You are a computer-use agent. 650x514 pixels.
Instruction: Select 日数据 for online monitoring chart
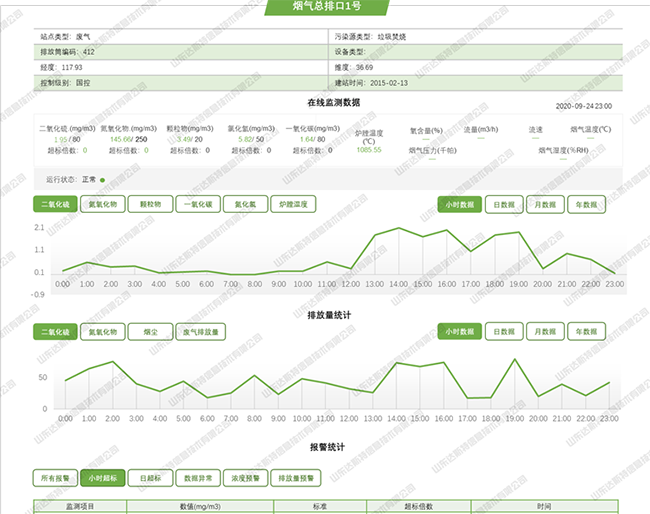tap(503, 204)
